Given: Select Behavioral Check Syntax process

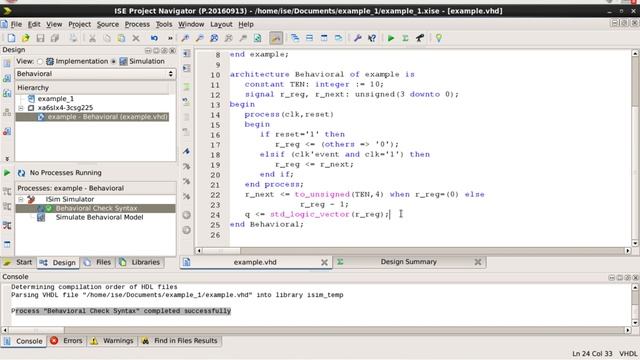Looking at the screenshot, I should tap(96, 209).
